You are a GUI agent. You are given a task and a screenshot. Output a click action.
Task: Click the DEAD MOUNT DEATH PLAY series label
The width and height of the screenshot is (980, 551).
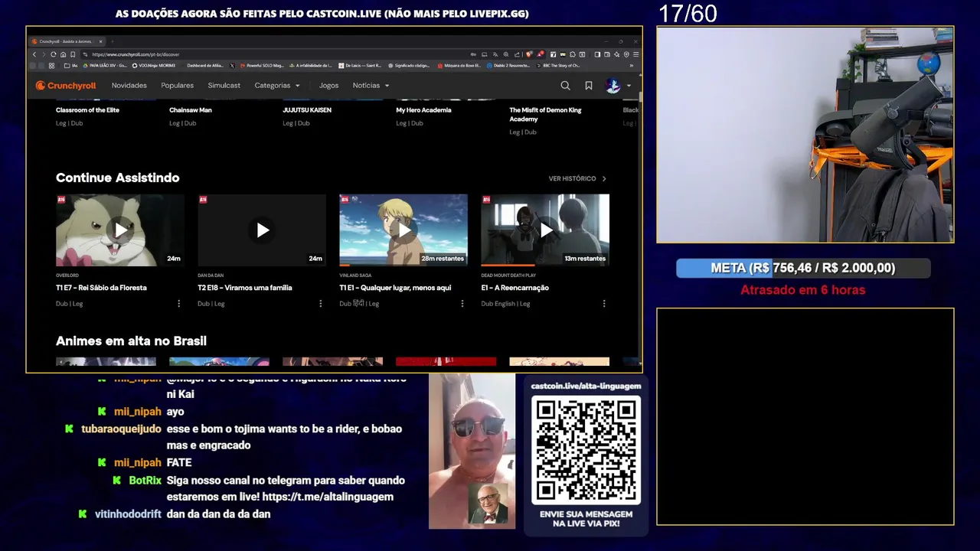pyautogui.click(x=508, y=275)
